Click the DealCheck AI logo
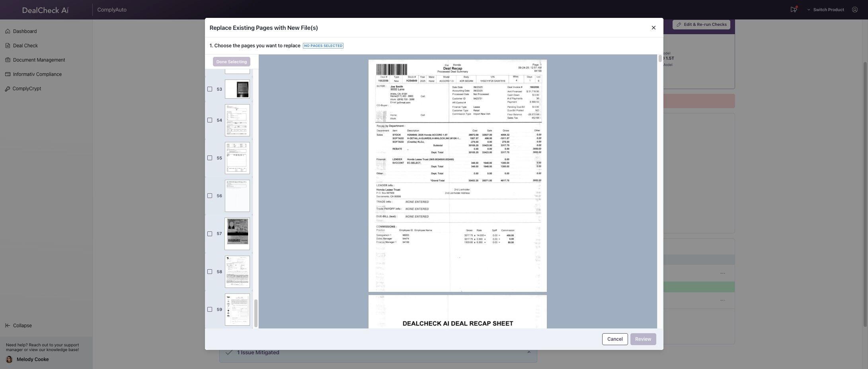Image resolution: width=868 pixels, height=369 pixels. coord(45,10)
